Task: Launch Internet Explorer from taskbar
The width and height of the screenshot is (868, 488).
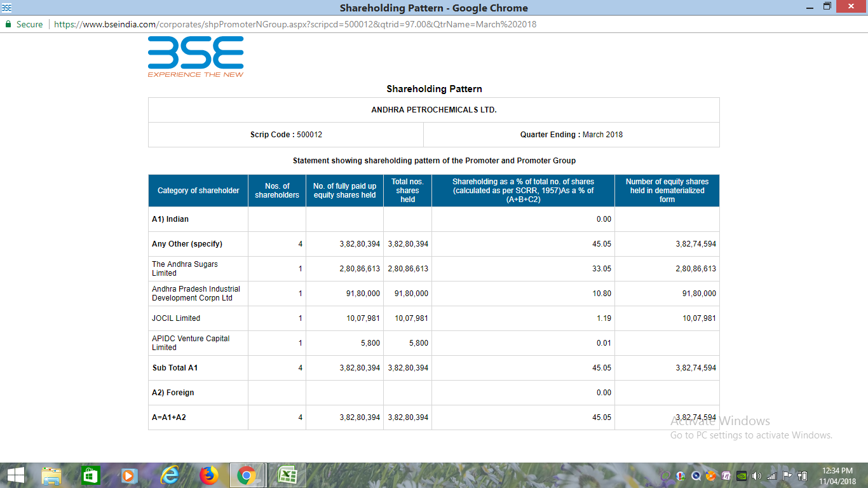Action: click(x=169, y=475)
